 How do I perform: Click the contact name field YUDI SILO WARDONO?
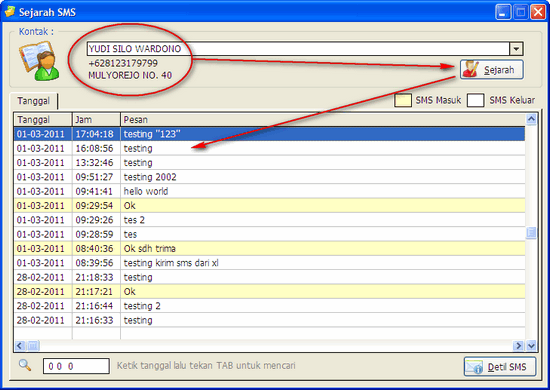click(298, 49)
